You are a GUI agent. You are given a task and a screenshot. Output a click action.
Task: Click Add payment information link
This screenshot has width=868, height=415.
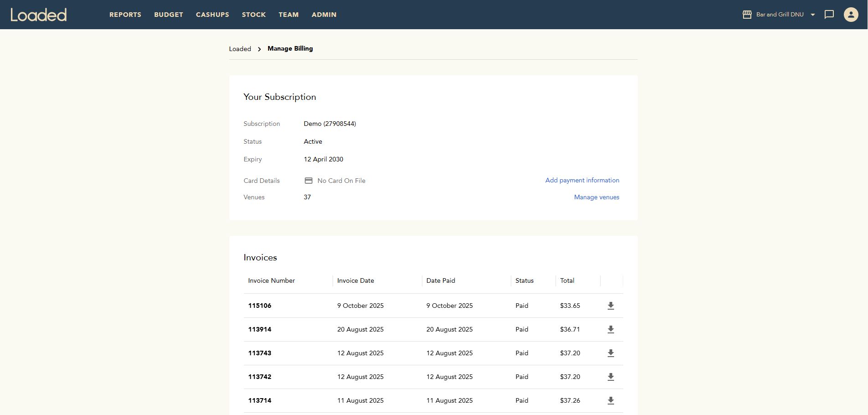[x=582, y=180]
